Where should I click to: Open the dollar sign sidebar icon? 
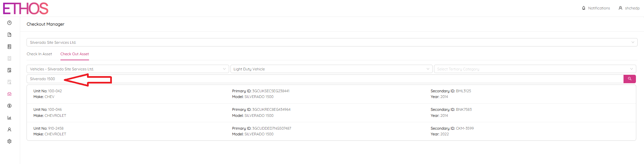(9, 106)
